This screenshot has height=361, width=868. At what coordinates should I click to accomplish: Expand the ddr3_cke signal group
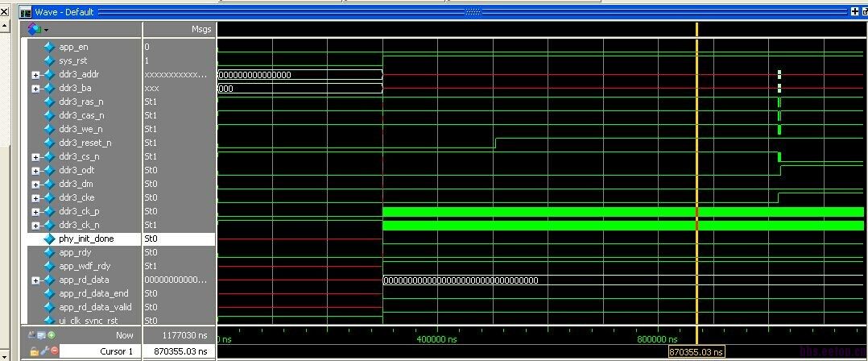(x=35, y=198)
